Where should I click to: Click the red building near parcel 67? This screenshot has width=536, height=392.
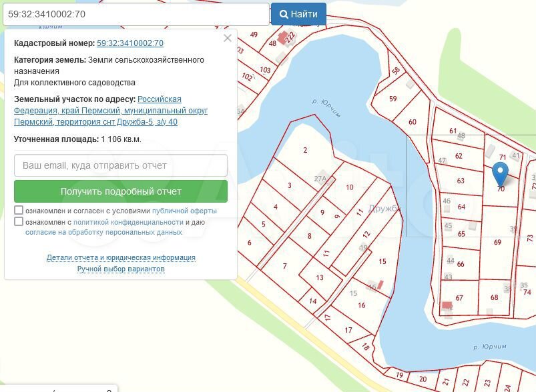pyautogui.click(x=446, y=305)
